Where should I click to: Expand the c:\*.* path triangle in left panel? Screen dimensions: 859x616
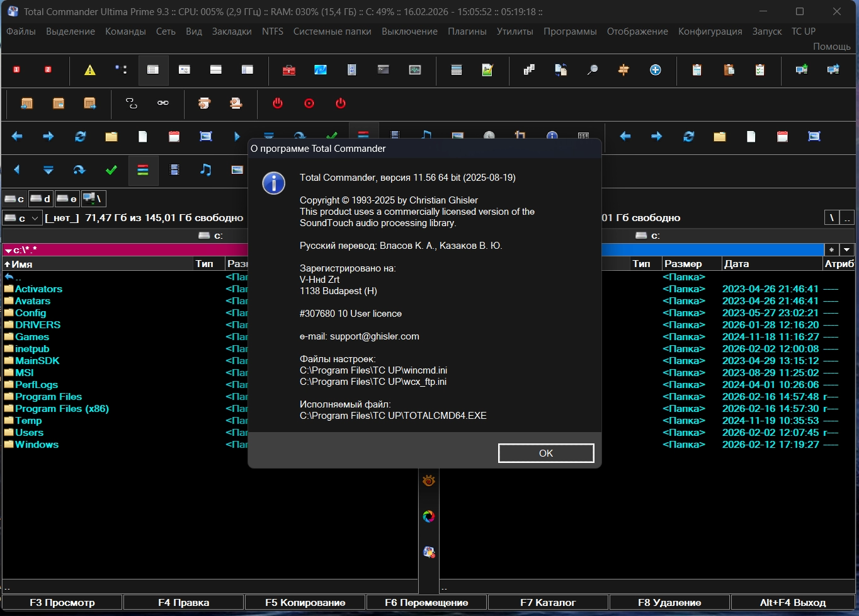click(x=8, y=251)
